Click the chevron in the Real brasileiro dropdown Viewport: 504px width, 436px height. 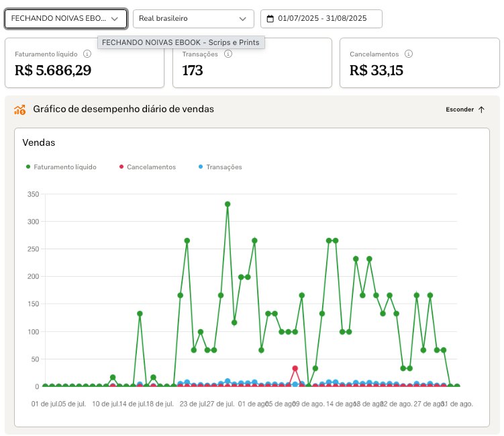(x=243, y=19)
